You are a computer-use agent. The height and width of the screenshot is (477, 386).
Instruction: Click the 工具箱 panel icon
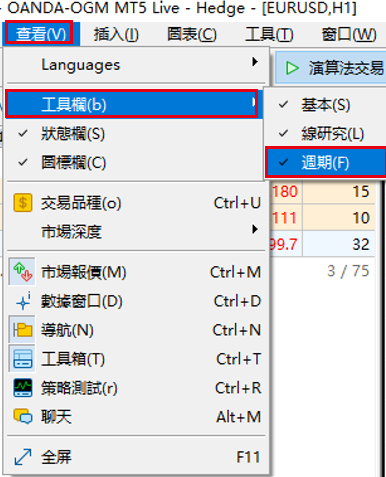pos(22,359)
